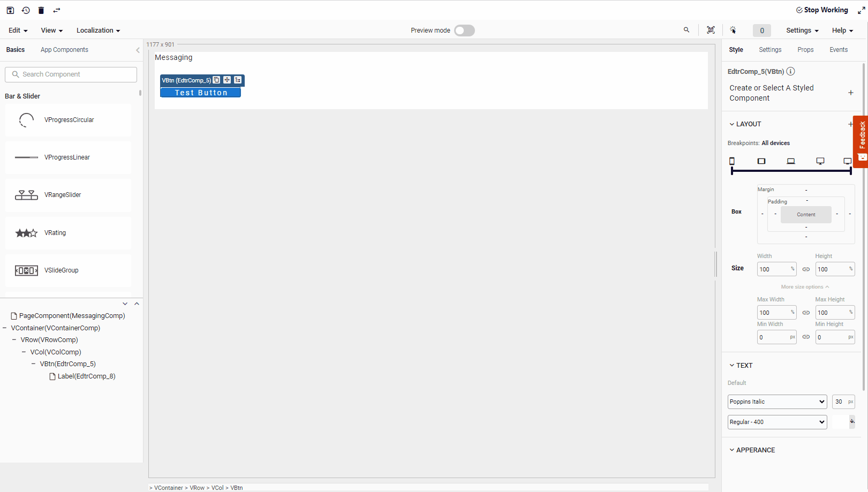The height and width of the screenshot is (492, 868).
Task: Toggle the Preview mode switch
Action: pyautogui.click(x=464, y=31)
